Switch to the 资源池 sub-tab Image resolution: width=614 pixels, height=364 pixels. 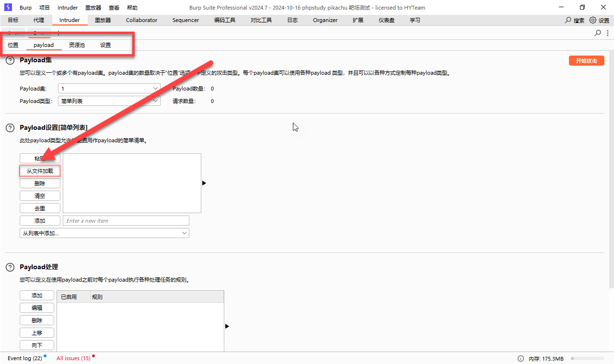coord(77,45)
